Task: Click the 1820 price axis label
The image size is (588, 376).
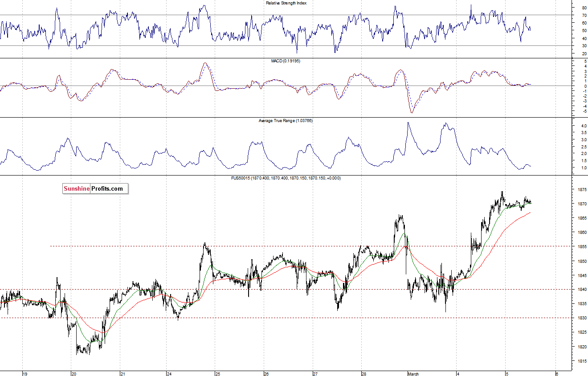Action: (582, 347)
